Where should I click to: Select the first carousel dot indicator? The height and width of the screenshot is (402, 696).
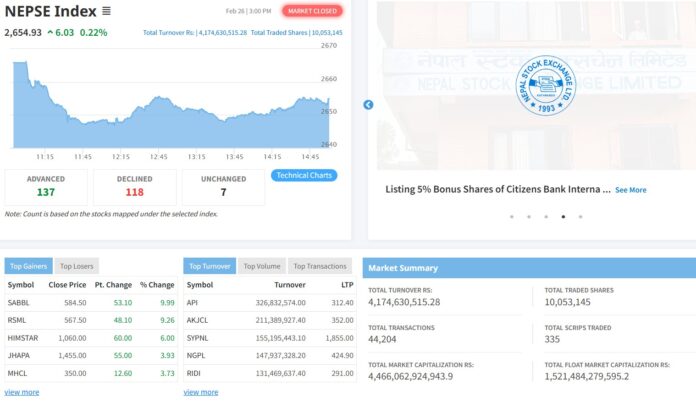(511, 216)
